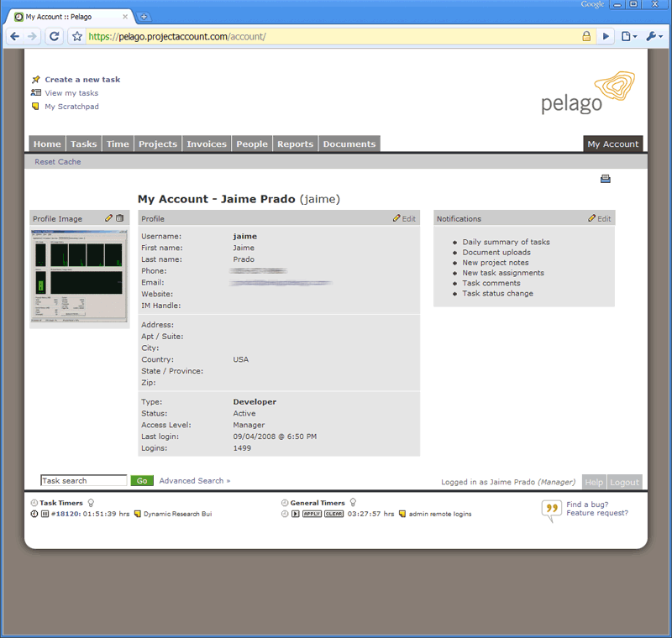This screenshot has width=672, height=638.
Task: Click the Logout button
Action: click(x=625, y=482)
